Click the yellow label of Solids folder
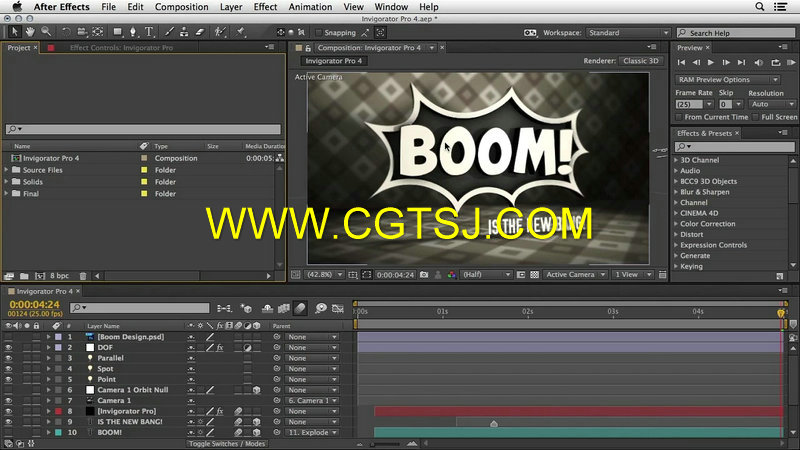800x450 pixels. [144, 182]
